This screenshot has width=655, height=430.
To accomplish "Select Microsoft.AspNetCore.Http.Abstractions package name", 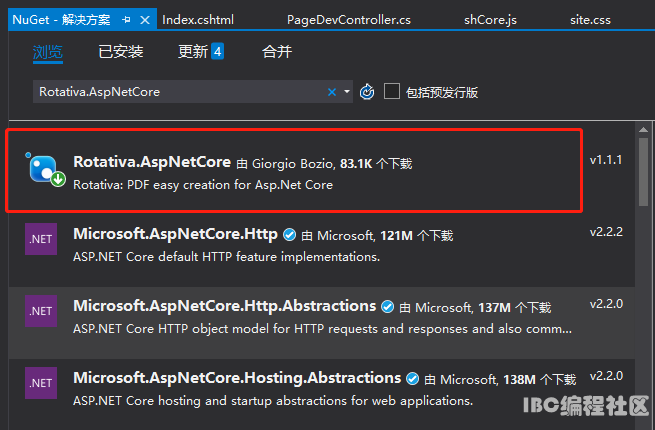I will pos(224,306).
